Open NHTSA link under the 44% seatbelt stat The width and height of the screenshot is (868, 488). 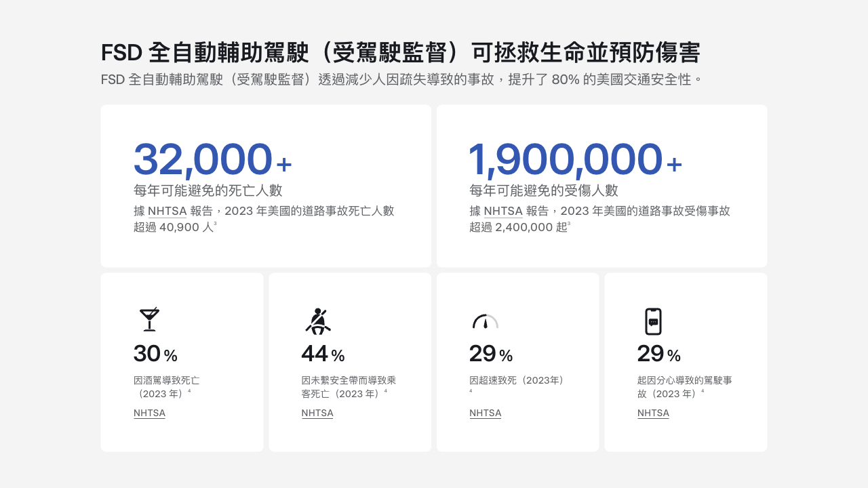click(317, 413)
